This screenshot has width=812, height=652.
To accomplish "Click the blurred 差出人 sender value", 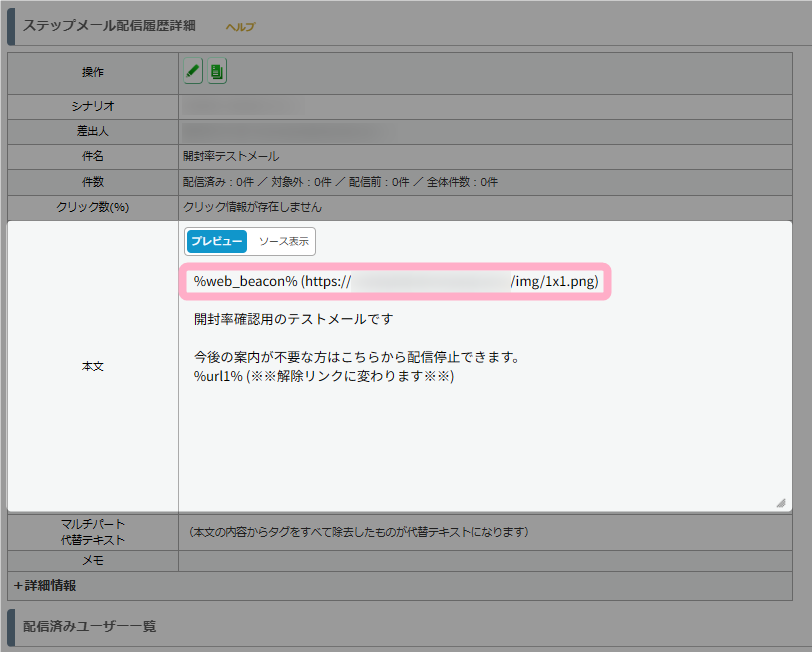I will click(285, 130).
